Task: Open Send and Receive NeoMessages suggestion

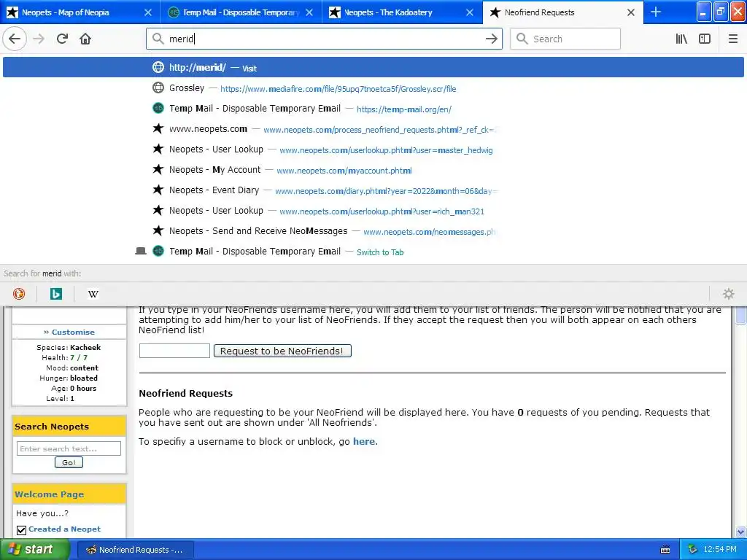Action: coord(373,231)
